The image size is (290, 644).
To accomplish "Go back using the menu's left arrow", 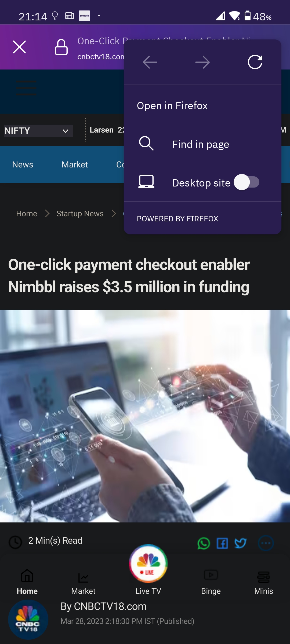I will [x=150, y=62].
